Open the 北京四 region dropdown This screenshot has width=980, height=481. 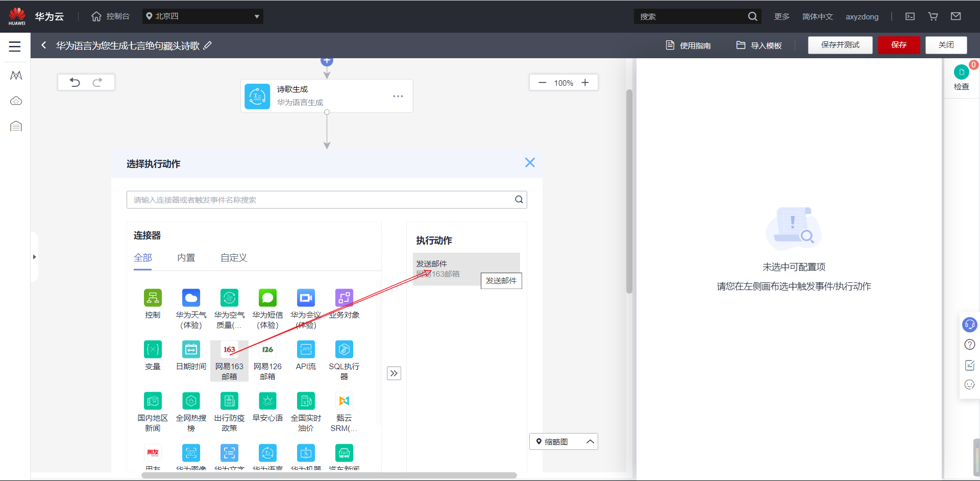tap(203, 16)
